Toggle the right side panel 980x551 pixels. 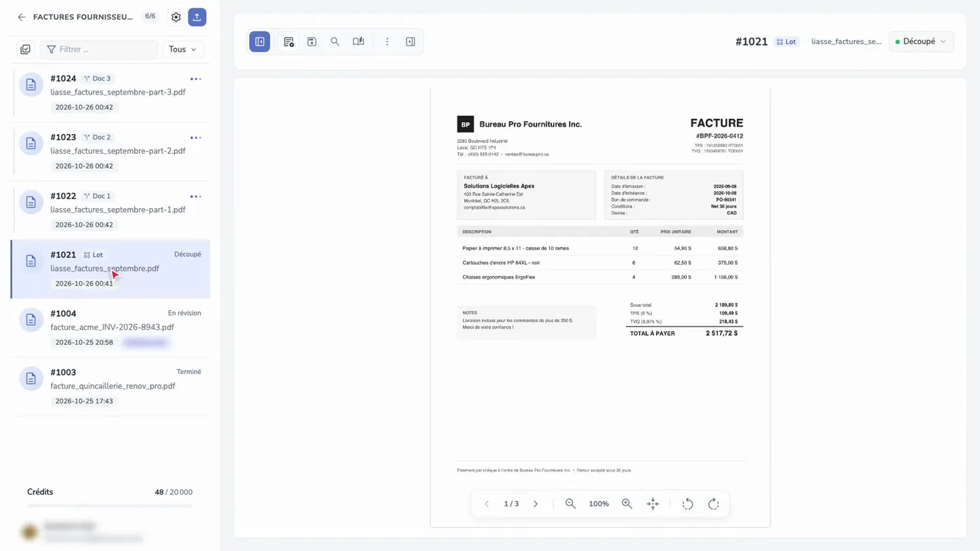click(x=410, y=41)
